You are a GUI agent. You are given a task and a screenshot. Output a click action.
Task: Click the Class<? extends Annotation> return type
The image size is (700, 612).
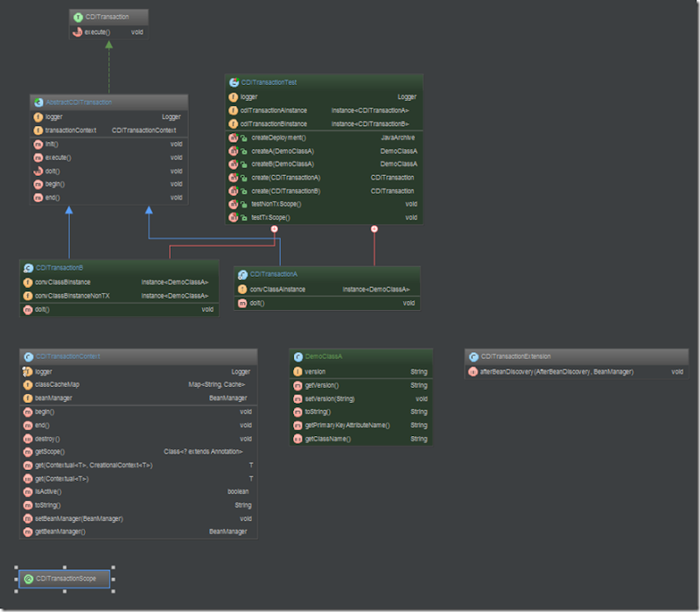[203, 452]
